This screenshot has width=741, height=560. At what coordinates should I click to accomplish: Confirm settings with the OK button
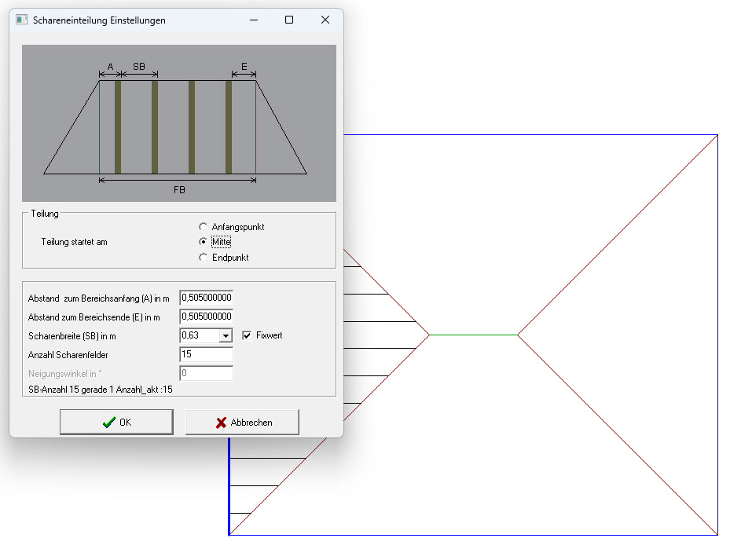click(x=116, y=423)
